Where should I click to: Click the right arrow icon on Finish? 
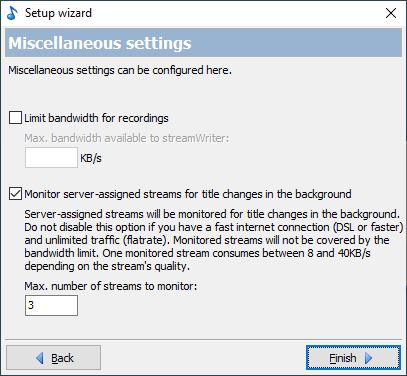tap(368, 358)
